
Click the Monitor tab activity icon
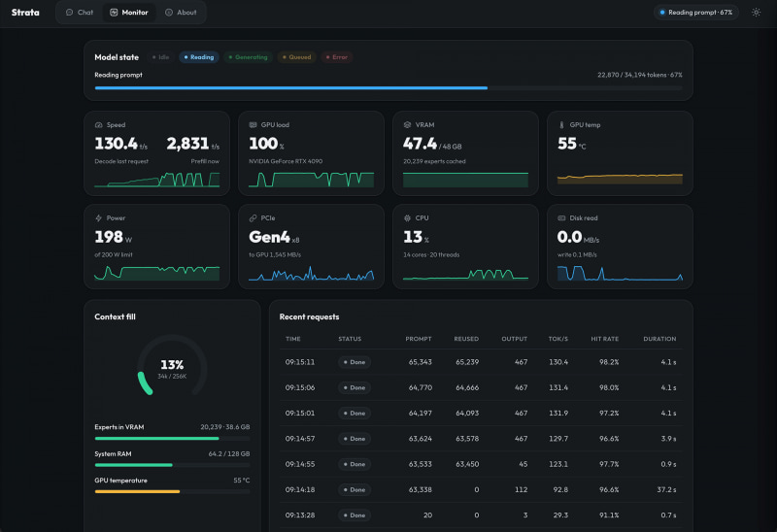[114, 13]
